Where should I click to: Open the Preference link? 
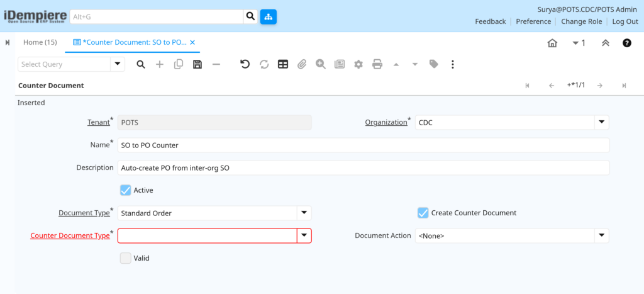533,21
